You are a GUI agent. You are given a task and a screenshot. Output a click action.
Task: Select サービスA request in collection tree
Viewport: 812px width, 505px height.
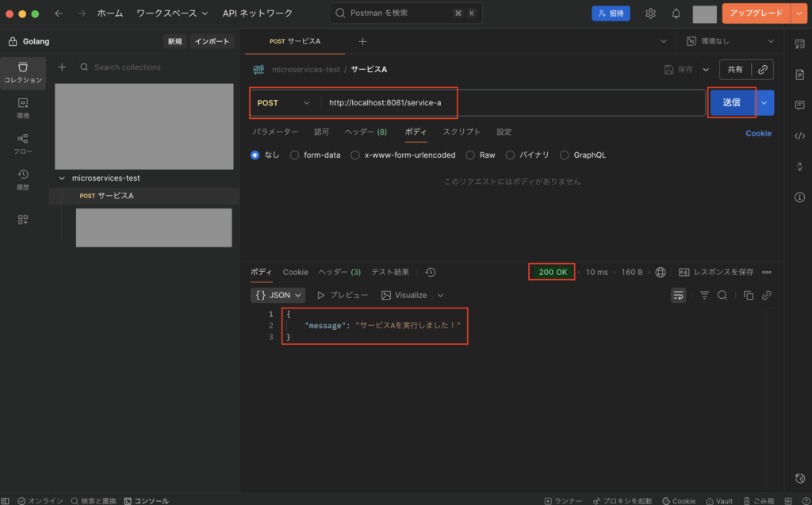[115, 196]
